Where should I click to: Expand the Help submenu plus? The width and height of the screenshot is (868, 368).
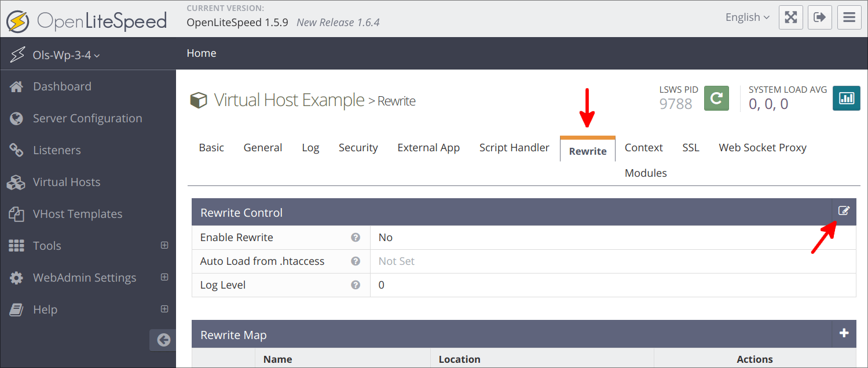[x=164, y=309]
